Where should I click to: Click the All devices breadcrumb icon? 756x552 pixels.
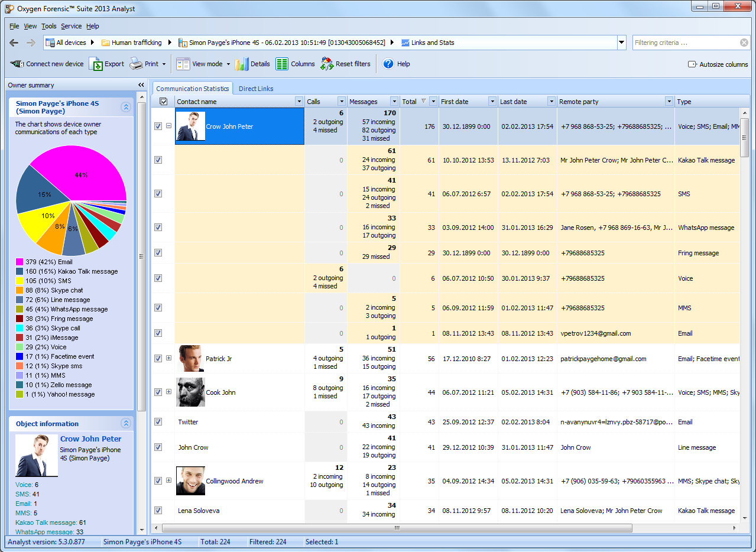[50, 43]
